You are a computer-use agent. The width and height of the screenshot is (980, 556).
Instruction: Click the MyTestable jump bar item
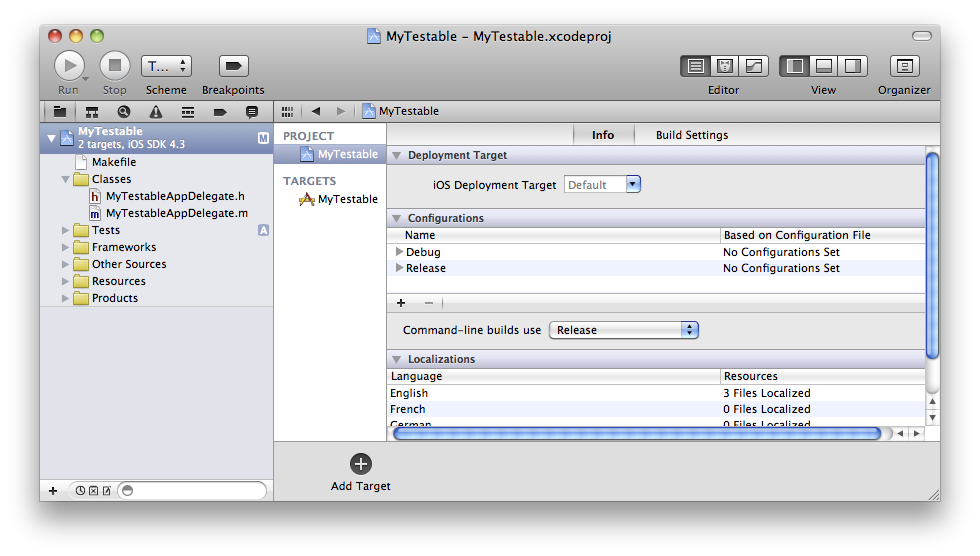click(401, 111)
